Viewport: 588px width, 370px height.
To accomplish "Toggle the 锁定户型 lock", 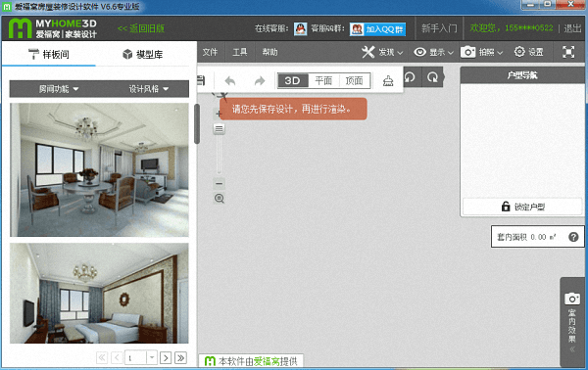I will pyautogui.click(x=522, y=207).
